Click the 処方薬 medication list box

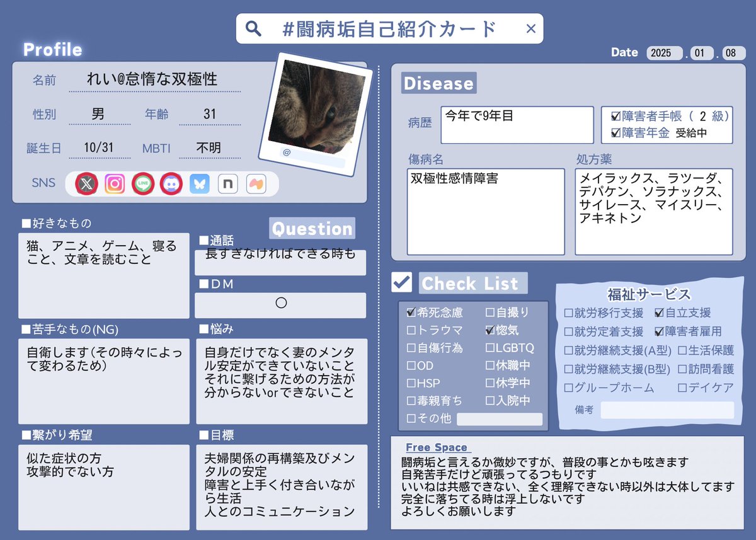pyautogui.click(x=654, y=211)
